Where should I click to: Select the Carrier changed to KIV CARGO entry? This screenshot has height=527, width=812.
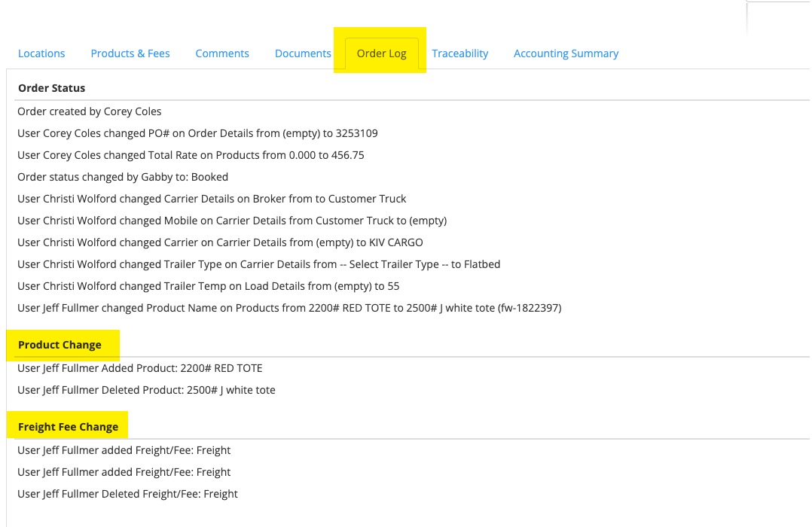pyautogui.click(x=220, y=242)
